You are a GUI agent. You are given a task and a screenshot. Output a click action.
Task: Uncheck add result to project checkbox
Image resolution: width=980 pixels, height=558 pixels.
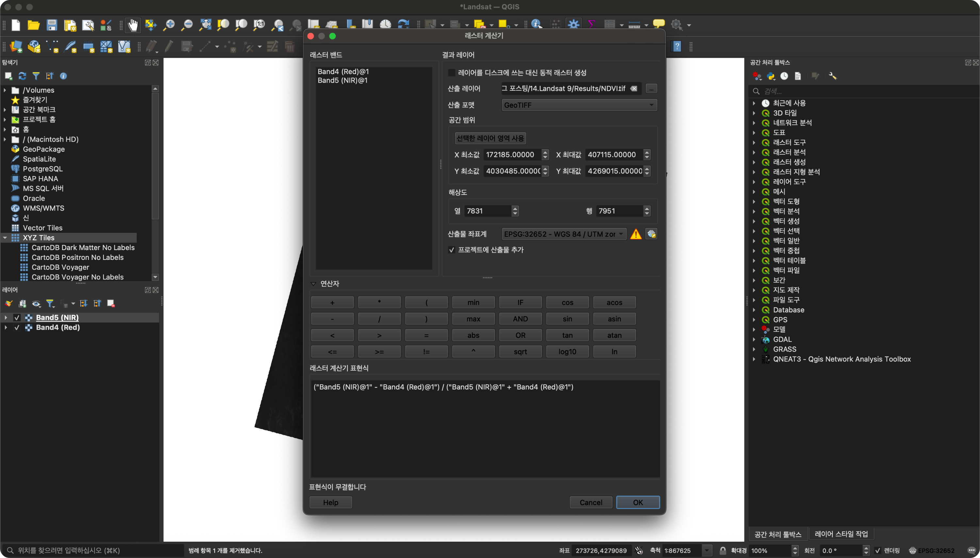[x=452, y=250]
